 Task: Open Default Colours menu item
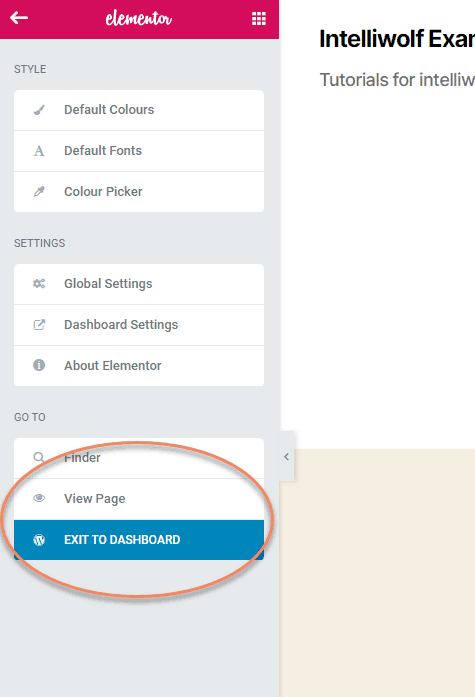(139, 110)
